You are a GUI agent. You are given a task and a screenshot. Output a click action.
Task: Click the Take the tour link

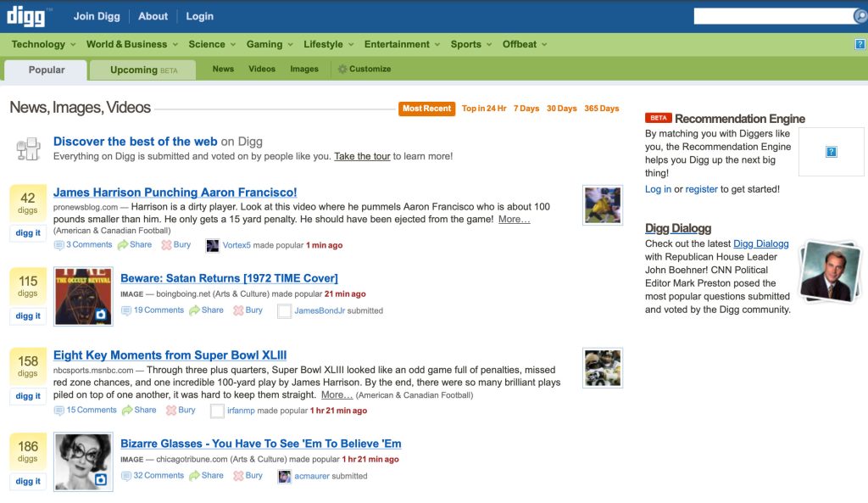click(x=362, y=157)
